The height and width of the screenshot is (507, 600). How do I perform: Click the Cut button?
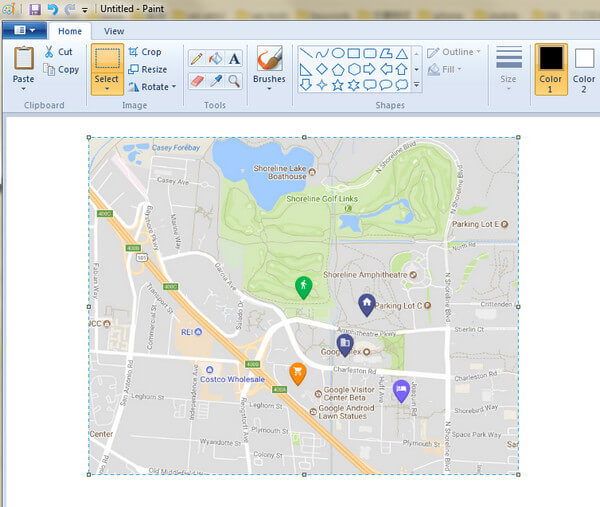(58, 52)
